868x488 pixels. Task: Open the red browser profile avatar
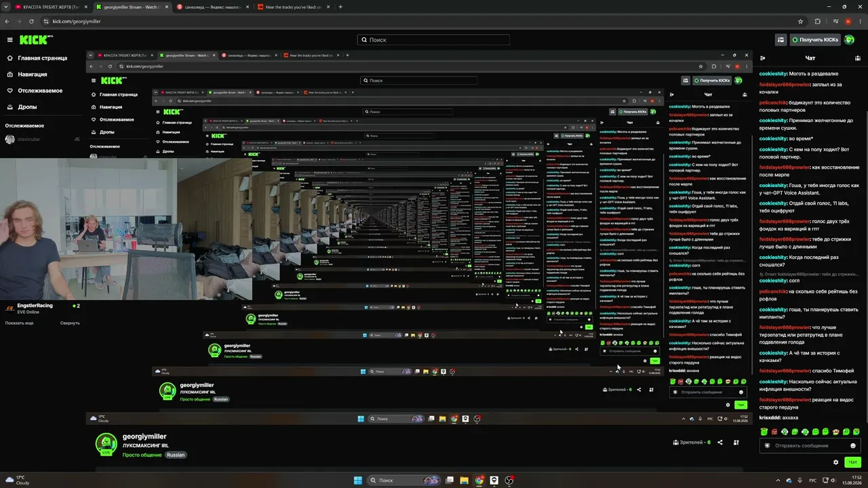pyautogui.click(x=847, y=21)
